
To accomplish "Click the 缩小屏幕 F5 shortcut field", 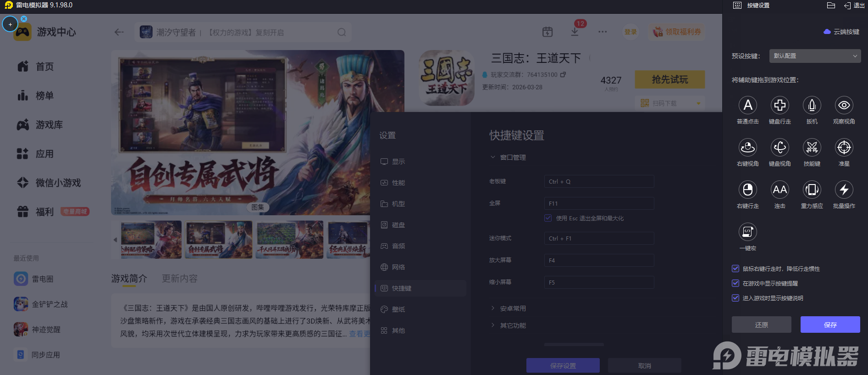I will [x=599, y=282].
